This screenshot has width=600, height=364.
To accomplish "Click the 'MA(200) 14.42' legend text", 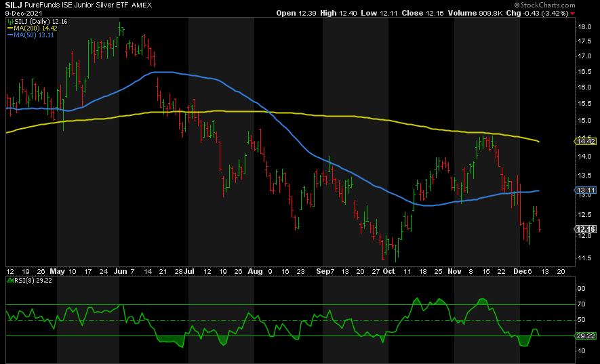I will coord(35,28).
